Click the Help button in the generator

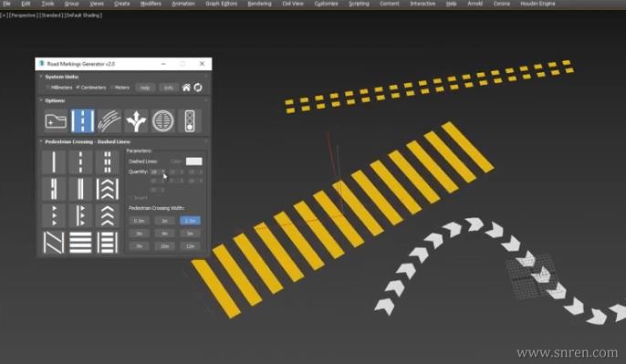(145, 88)
